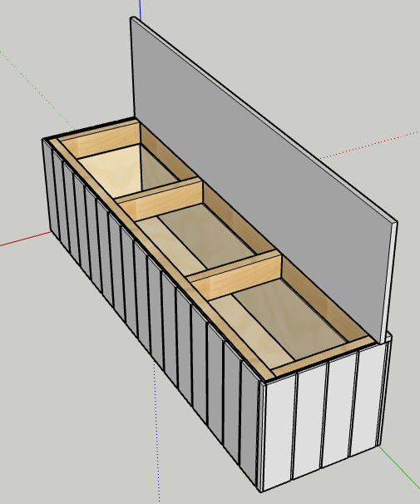Select the wooden divider nearest the white end panel
420x504 pixels.
coord(237,274)
